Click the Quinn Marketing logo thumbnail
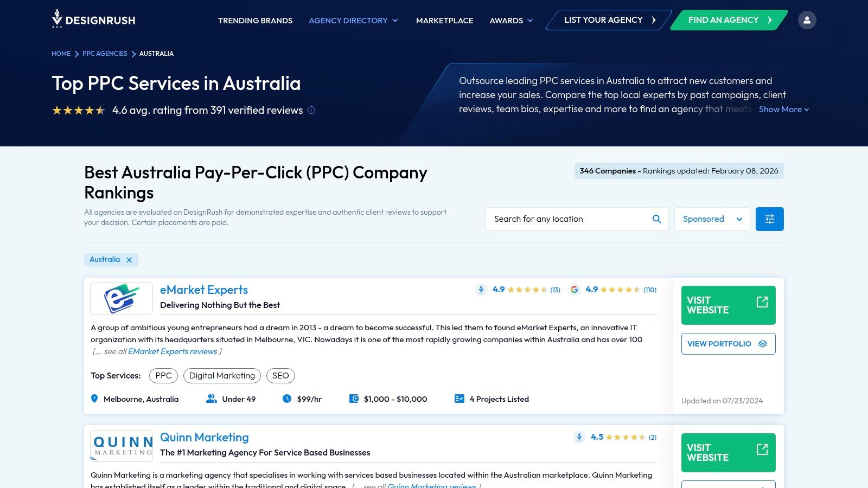The width and height of the screenshot is (868, 488). 122,446
